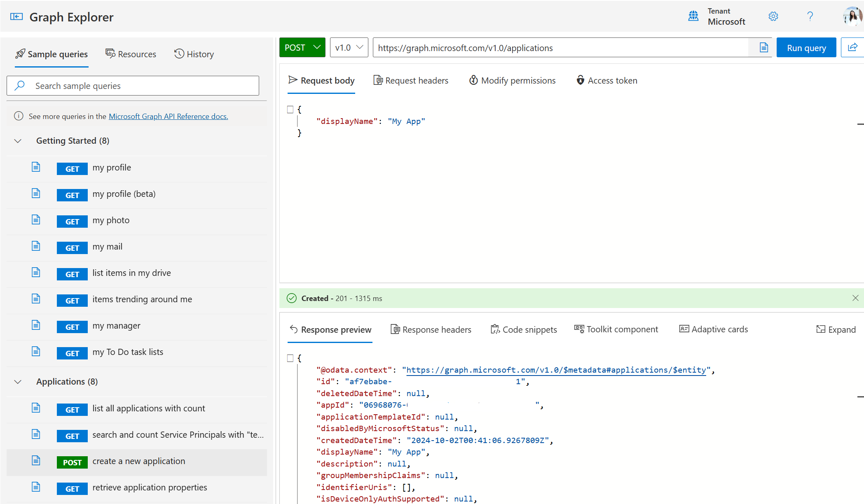This screenshot has height=504, width=864.
Task: Collapse the 'Getting Started (8)' section
Action: pos(18,140)
